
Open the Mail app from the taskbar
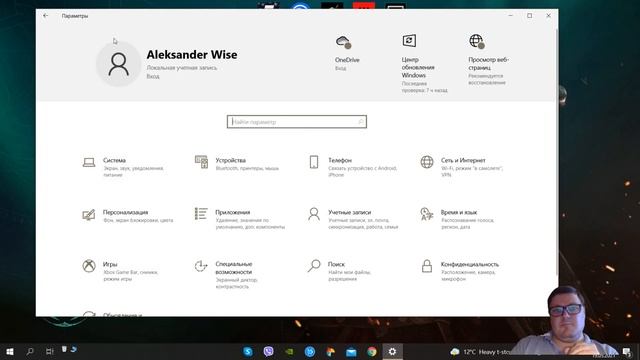pyautogui.click(x=351, y=351)
